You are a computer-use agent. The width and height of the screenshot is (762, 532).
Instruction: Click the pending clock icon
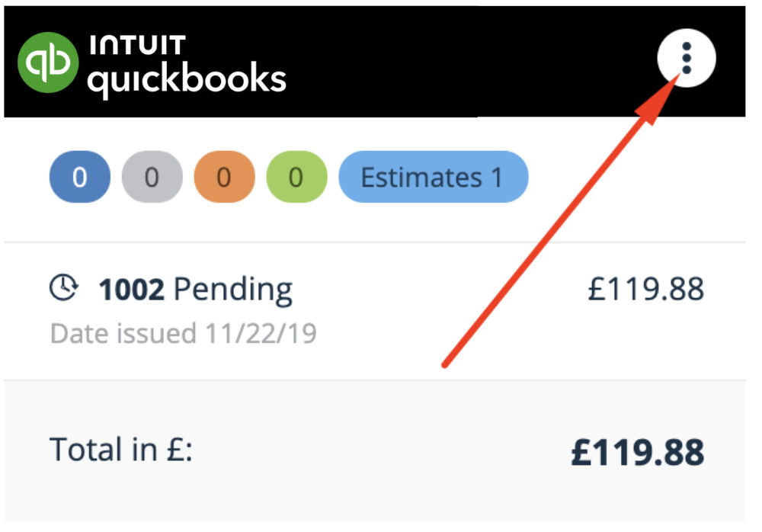(63, 288)
